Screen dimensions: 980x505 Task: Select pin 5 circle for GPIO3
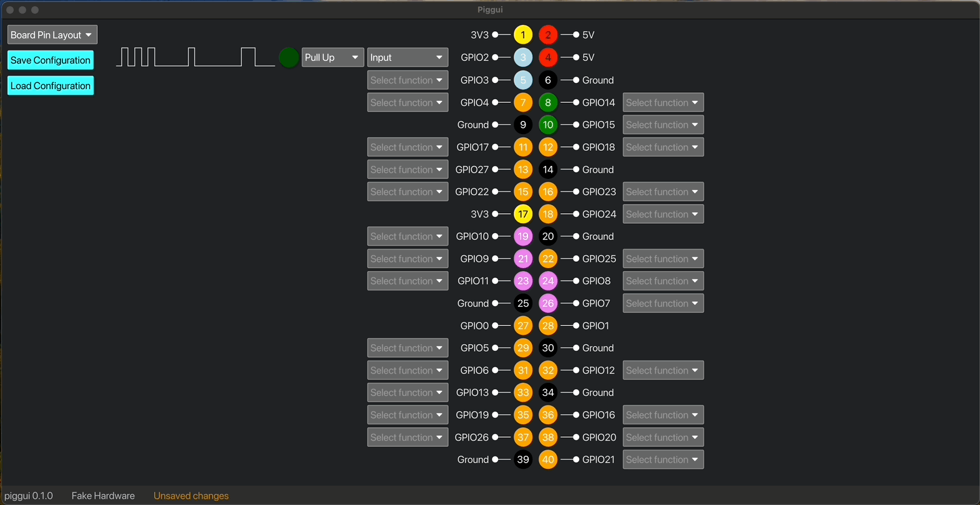[x=523, y=80]
